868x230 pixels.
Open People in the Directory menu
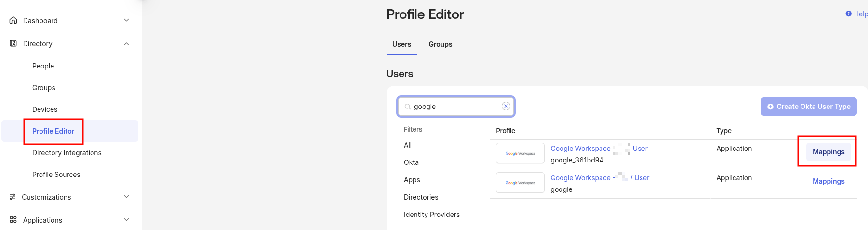43,66
